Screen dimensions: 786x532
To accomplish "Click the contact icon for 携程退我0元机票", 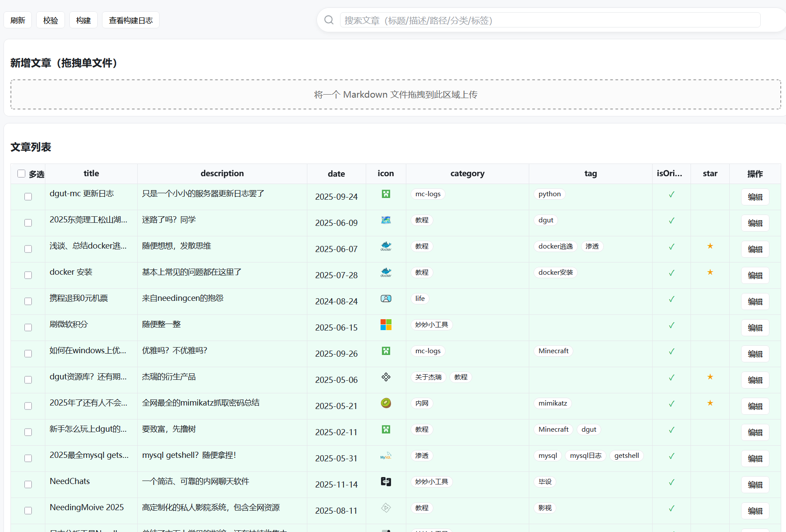I will click(x=385, y=299).
